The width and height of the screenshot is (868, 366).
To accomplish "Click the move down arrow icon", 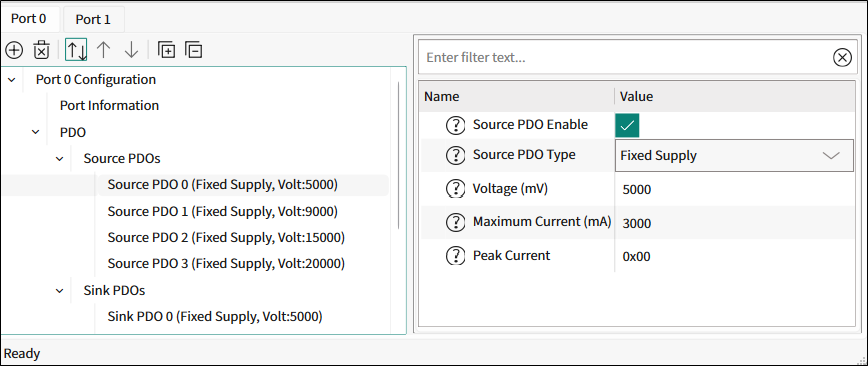I will click(x=131, y=50).
